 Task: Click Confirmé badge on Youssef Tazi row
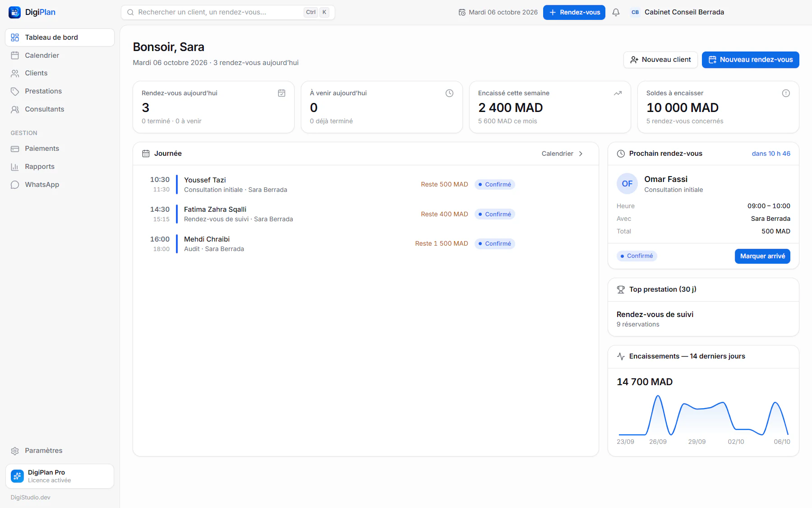(x=494, y=185)
